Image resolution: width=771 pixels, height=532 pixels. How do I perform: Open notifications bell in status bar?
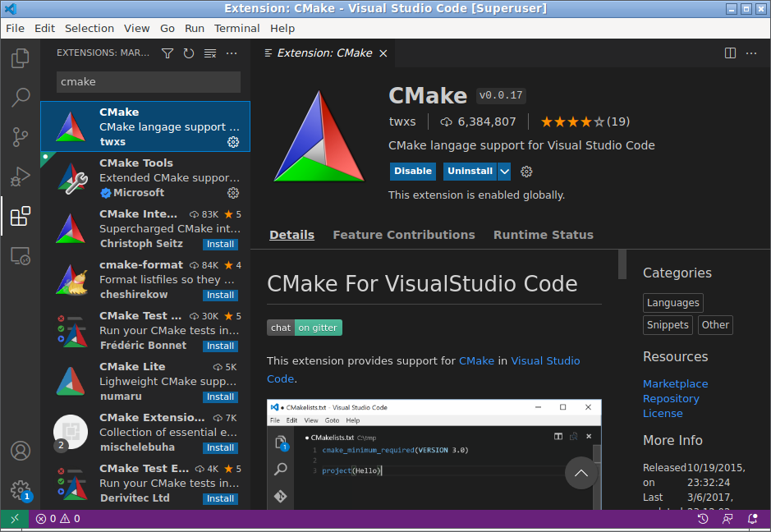pos(752,519)
